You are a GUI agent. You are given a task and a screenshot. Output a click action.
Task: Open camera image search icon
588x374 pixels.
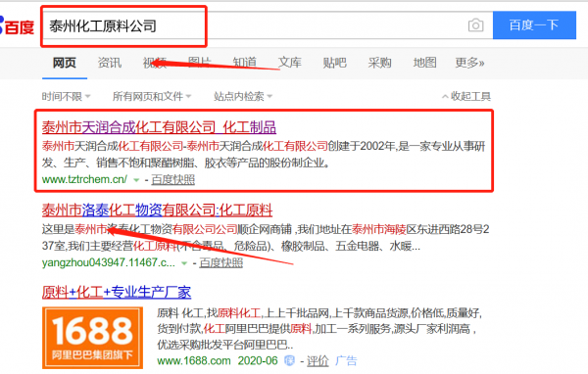(x=475, y=25)
